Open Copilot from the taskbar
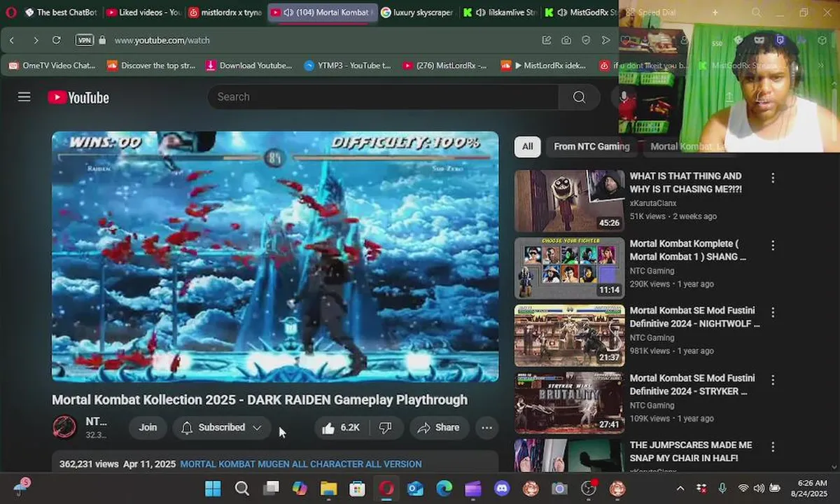Screen dimensions: 840x504 [x=300, y=488]
